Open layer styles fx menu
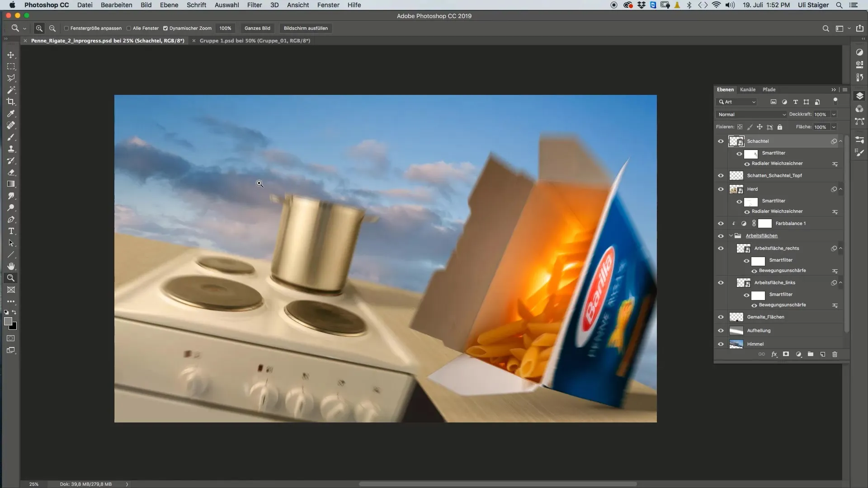Viewport: 868px width, 488px height. [774, 354]
